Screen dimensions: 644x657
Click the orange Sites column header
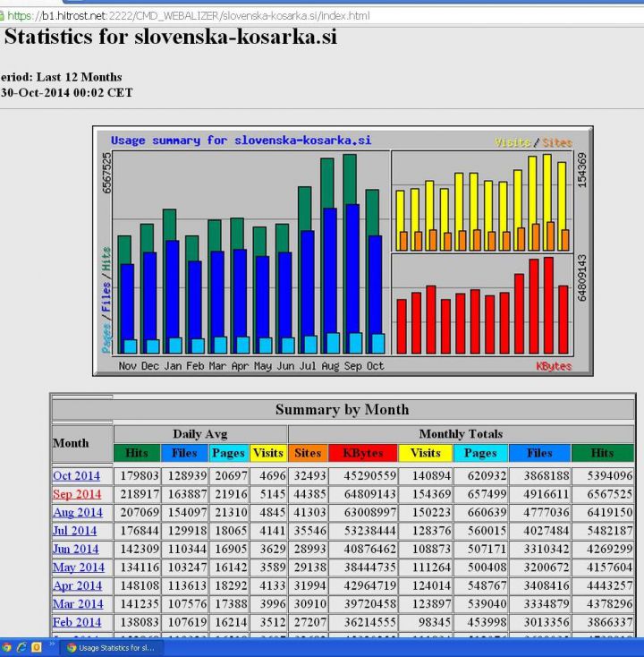[309, 453]
